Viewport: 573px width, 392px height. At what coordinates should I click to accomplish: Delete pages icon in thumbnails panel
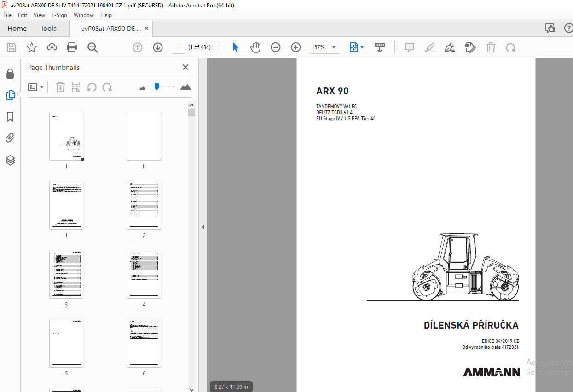click(60, 87)
